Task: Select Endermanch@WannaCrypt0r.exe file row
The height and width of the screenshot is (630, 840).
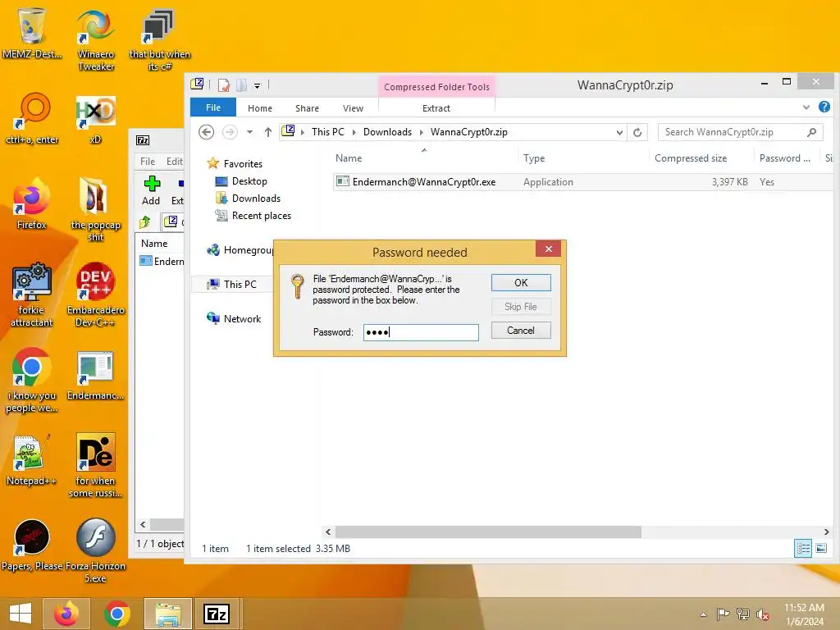Action: [x=583, y=182]
